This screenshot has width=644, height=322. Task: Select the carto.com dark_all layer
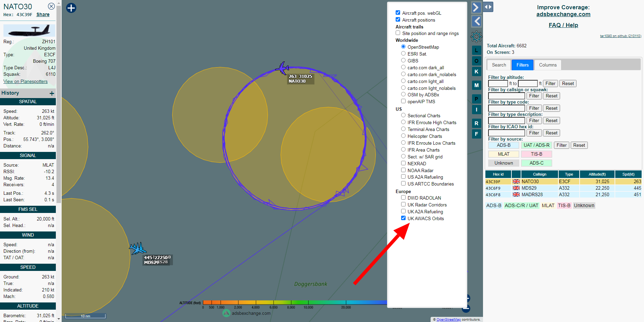point(403,67)
